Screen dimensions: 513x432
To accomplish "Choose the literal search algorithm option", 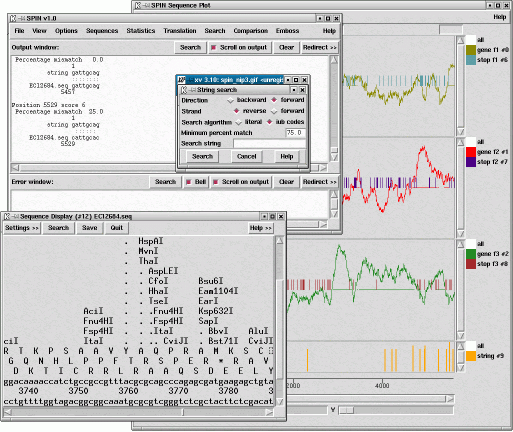I will (238, 122).
